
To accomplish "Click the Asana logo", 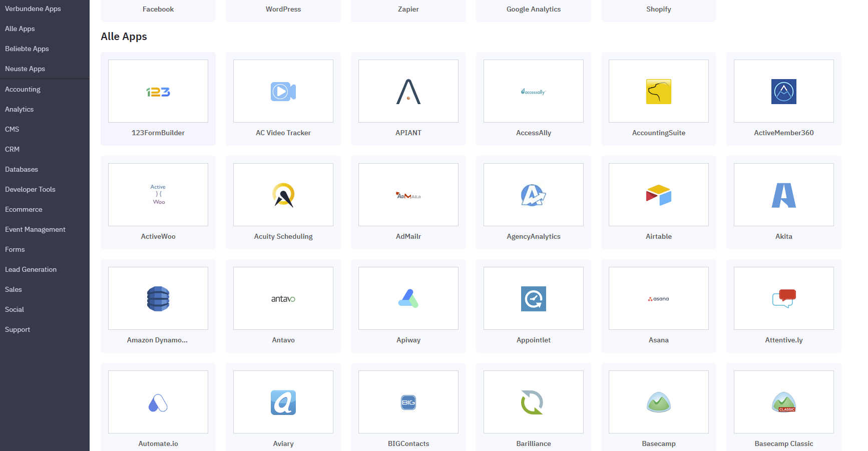I will tap(659, 299).
